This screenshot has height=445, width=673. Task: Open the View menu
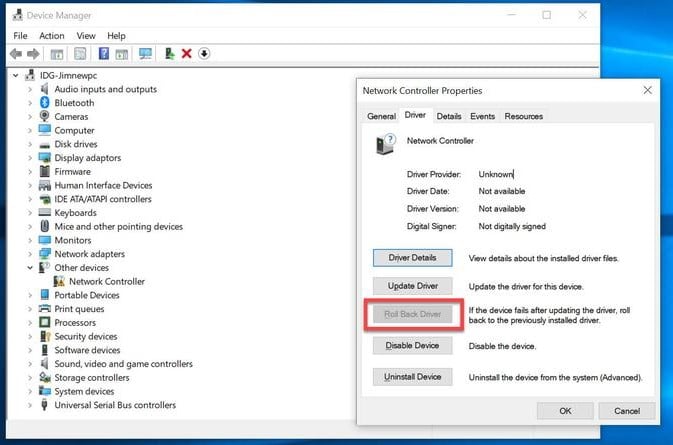coord(86,36)
